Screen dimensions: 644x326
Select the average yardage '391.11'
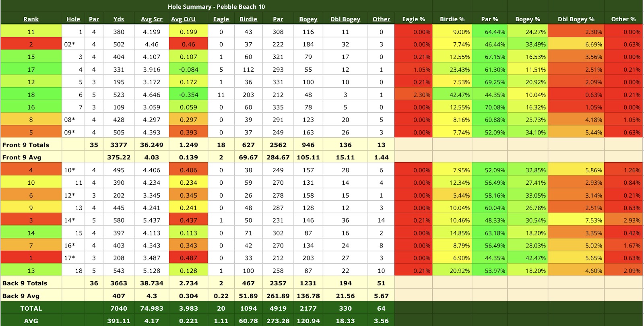click(119, 321)
